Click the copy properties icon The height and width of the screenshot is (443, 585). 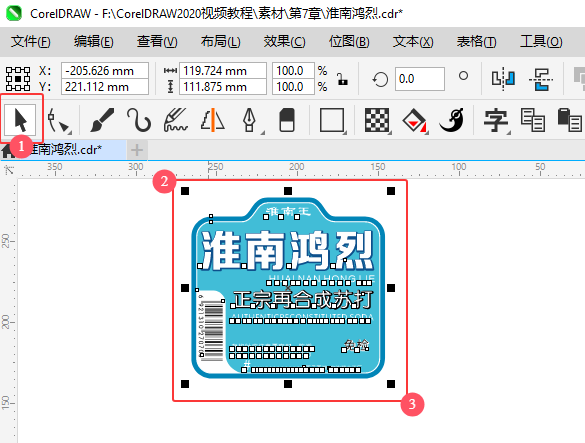tap(532, 120)
